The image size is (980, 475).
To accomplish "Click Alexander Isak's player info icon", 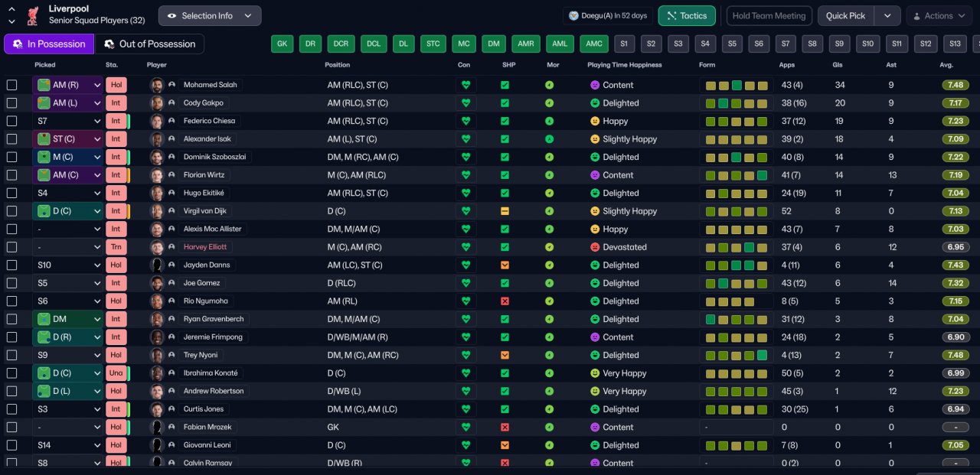I will [172, 139].
